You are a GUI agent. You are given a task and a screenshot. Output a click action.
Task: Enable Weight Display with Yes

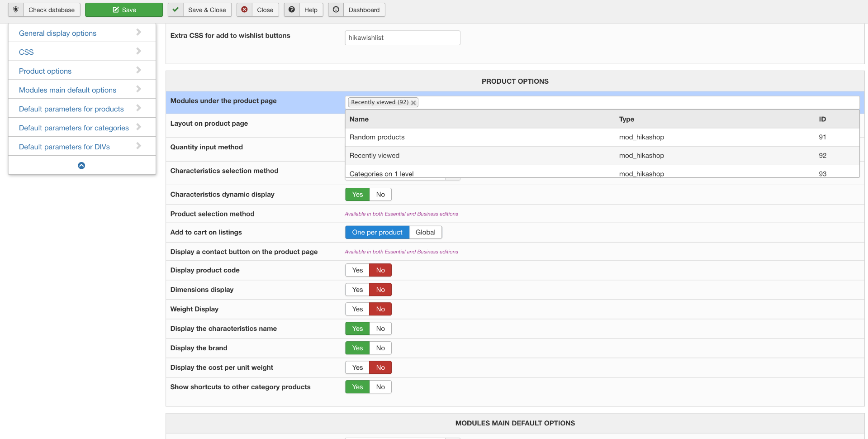click(x=357, y=309)
